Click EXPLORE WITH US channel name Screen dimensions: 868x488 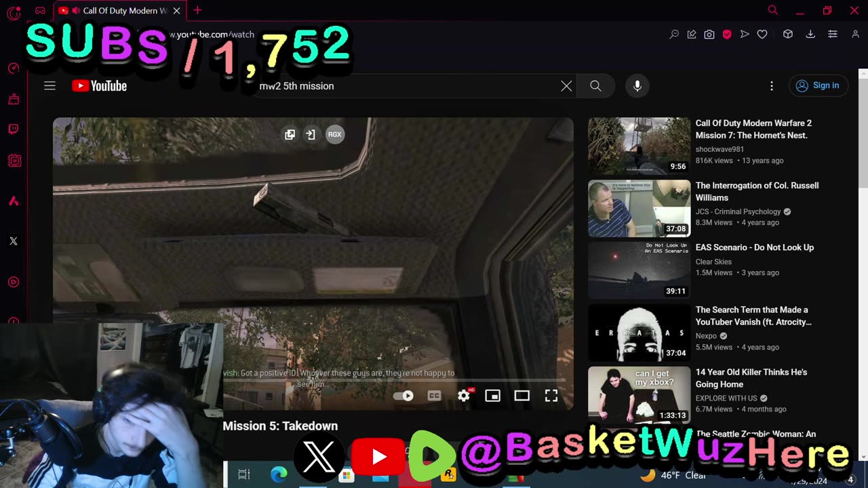tap(726, 398)
